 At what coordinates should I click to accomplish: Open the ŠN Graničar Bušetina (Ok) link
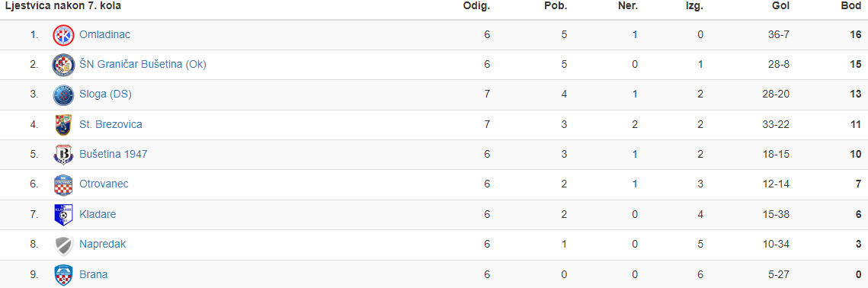tap(143, 65)
